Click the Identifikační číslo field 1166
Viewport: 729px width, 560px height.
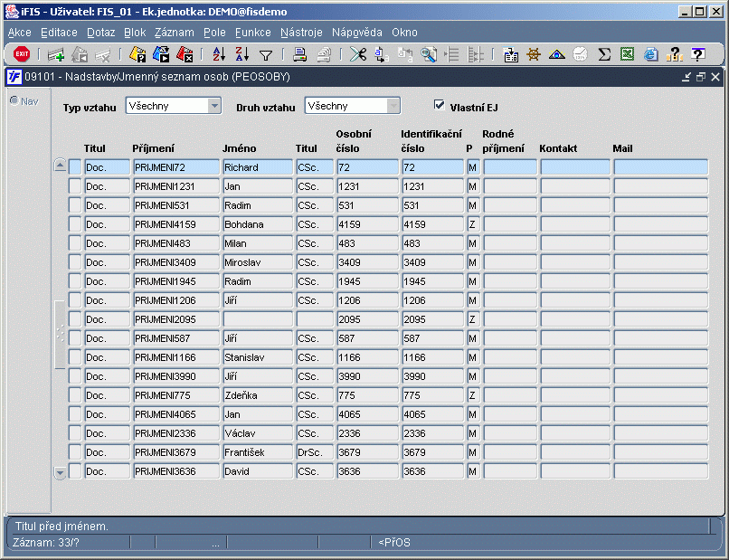(433, 357)
